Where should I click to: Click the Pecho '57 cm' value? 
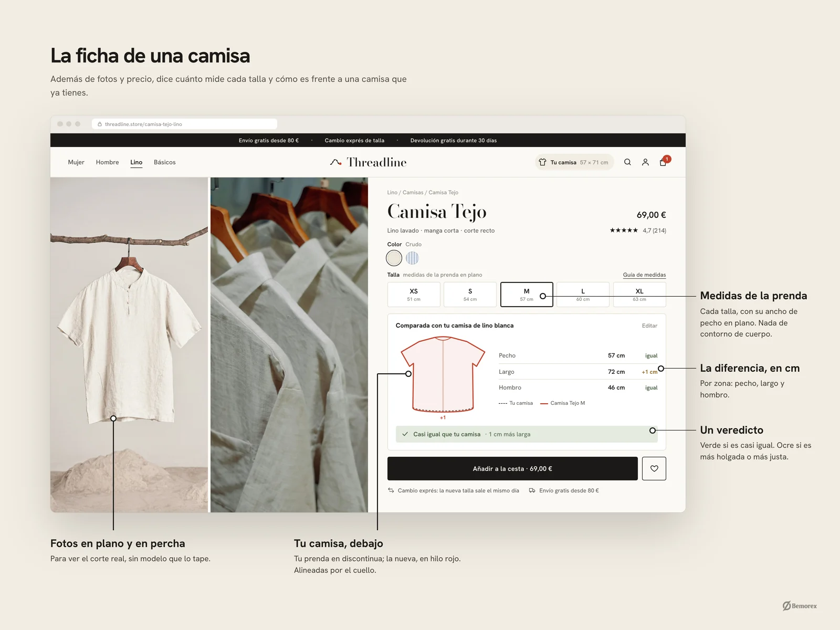pyautogui.click(x=616, y=355)
